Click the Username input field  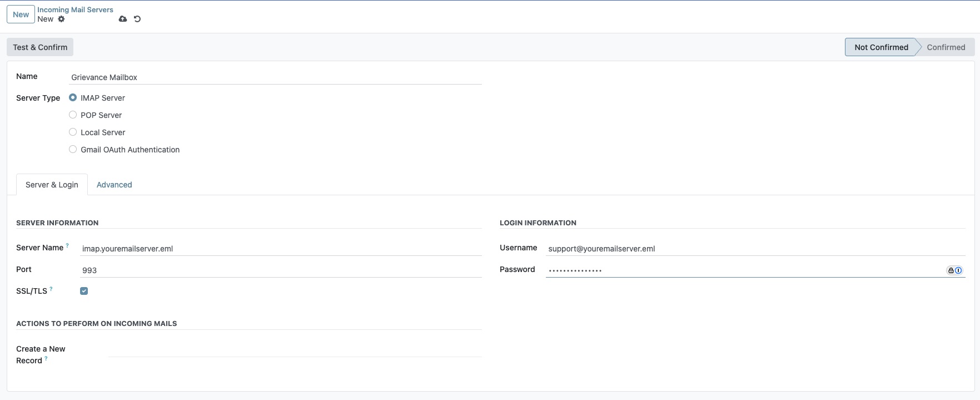tap(755, 249)
